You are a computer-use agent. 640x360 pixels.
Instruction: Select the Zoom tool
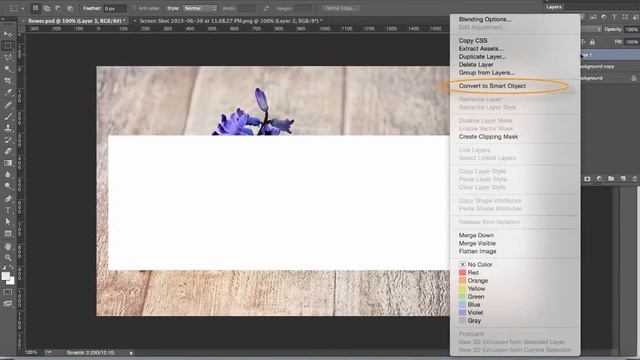pyautogui.click(x=8, y=258)
